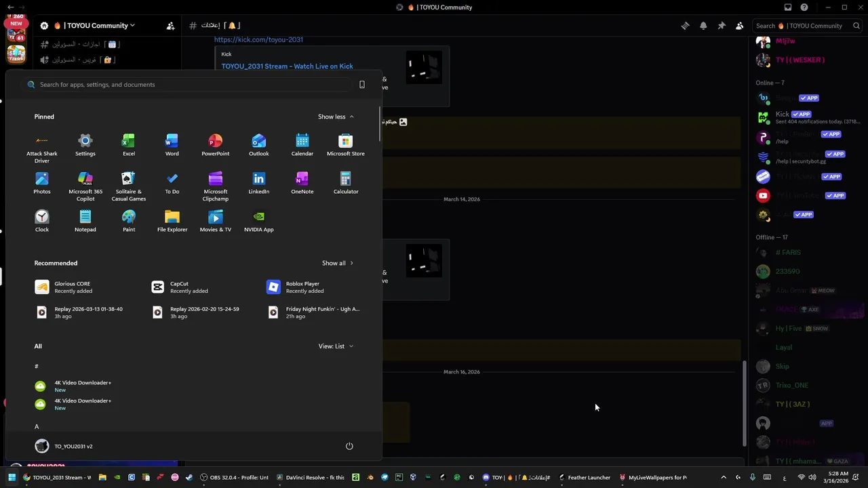Click invite people icon beside server name

[170, 26]
